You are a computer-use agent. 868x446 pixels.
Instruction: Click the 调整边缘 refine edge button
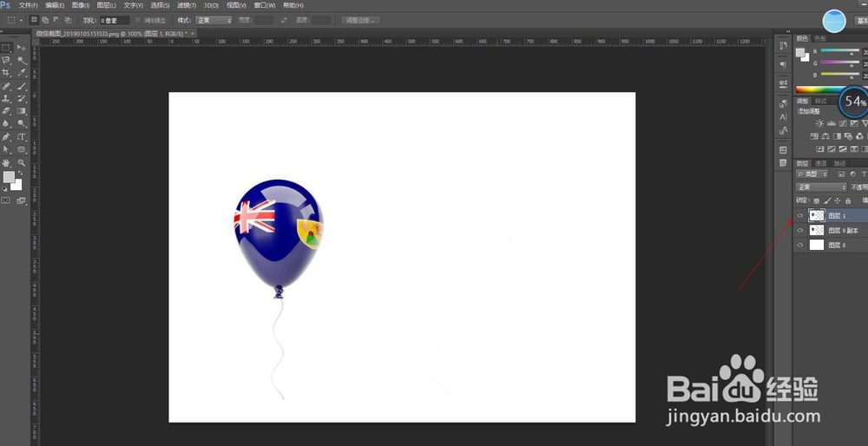coord(360,21)
